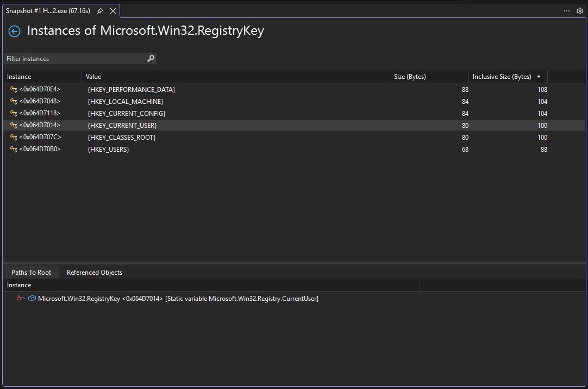Switch to the Referenced Objects tab
588x389 pixels.
(94, 272)
